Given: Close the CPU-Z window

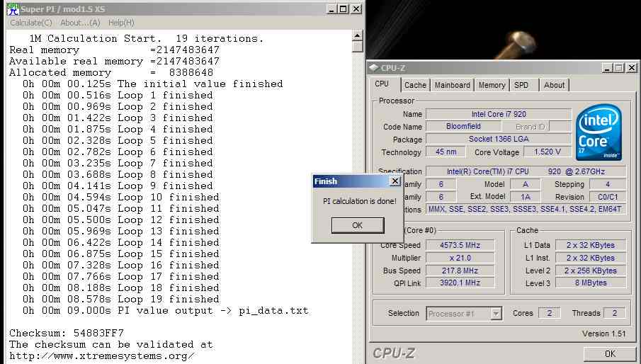Looking at the screenshot, I should 632,68.
